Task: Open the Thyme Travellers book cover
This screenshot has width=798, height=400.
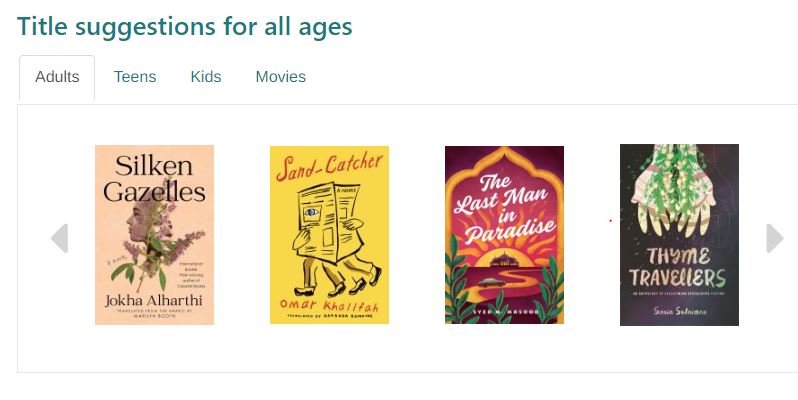Action: pyautogui.click(x=679, y=235)
